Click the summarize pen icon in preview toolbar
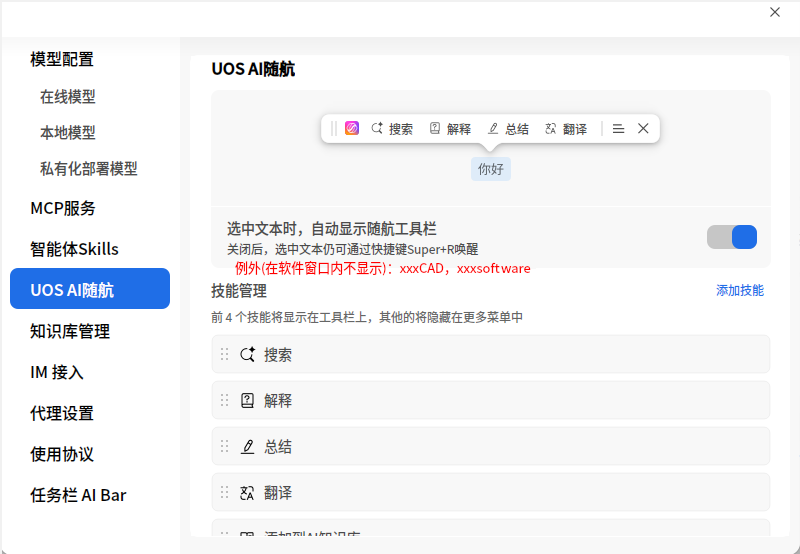Image resolution: width=800 pixels, height=554 pixels. pyautogui.click(x=493, y=129)
